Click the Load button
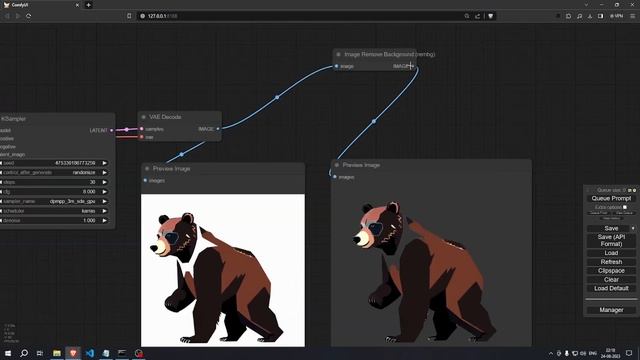The image size is (640, 360). click(611, 253)
